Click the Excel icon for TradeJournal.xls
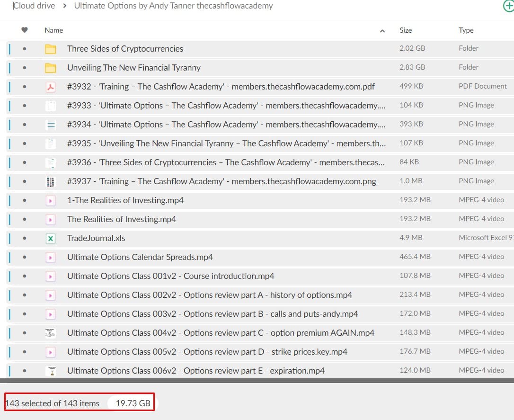This screenshot has height=420, width=514. pos(50,238)
